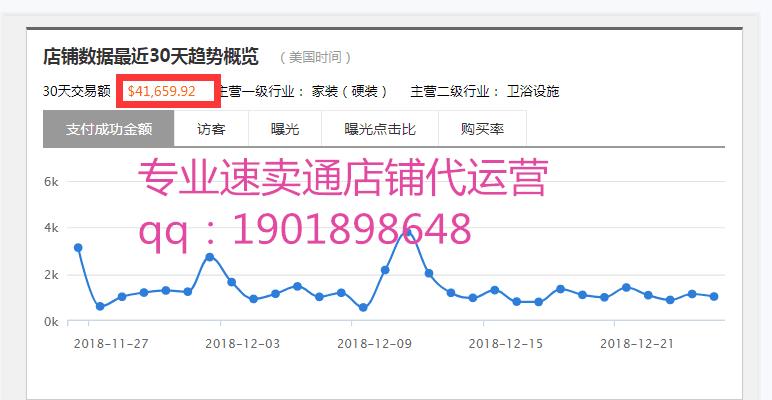Click the first data point of the line chart

[78, 248]
